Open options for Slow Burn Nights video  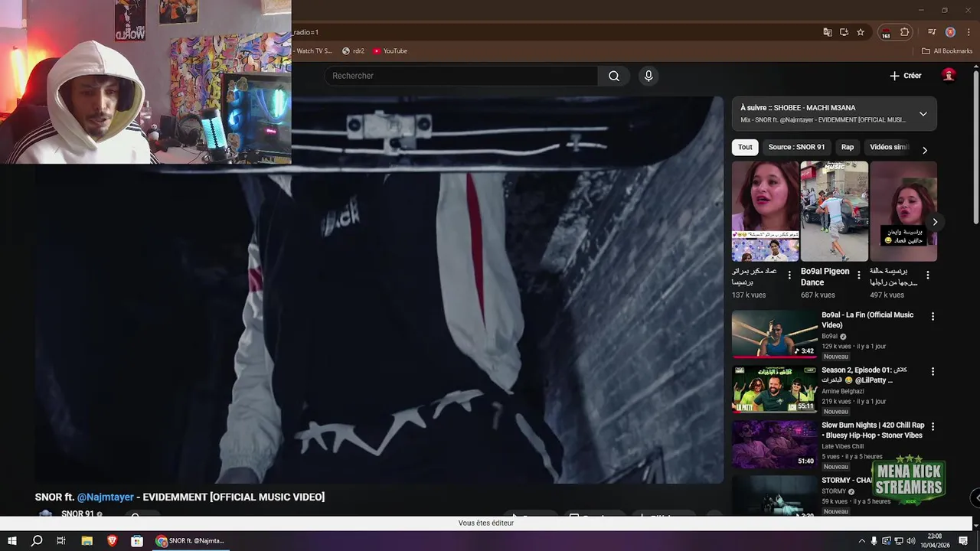tap(933, 426)
